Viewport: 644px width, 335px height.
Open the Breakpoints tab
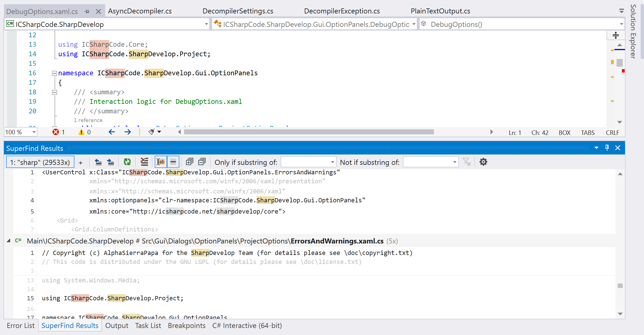coord(187,326)
